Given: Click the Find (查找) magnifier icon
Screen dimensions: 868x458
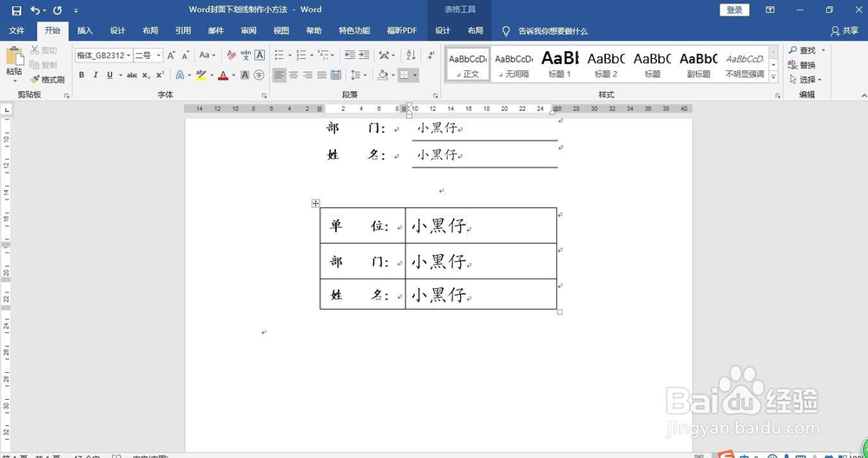Looking at the screenshot, I should tap(792, 50).
